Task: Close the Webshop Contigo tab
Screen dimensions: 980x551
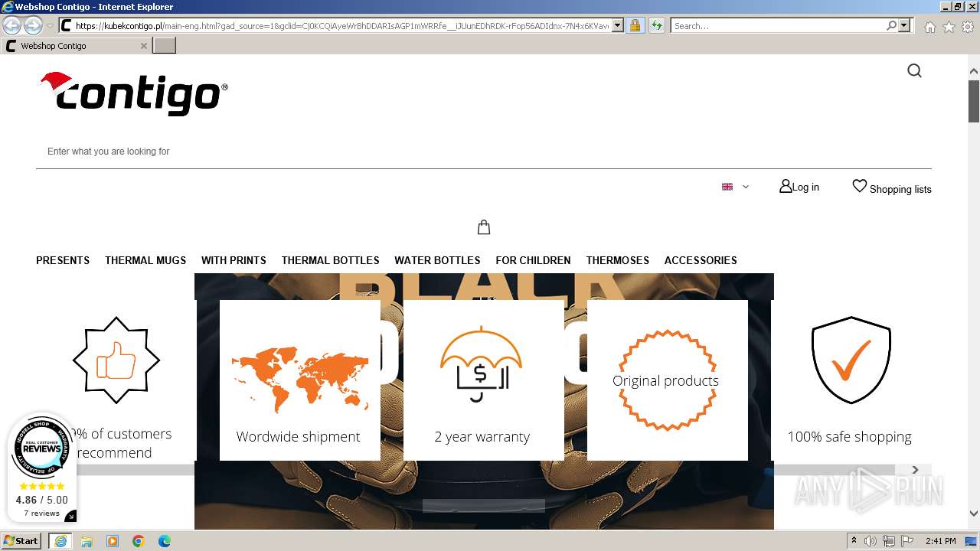Action: tap(143, 46)
